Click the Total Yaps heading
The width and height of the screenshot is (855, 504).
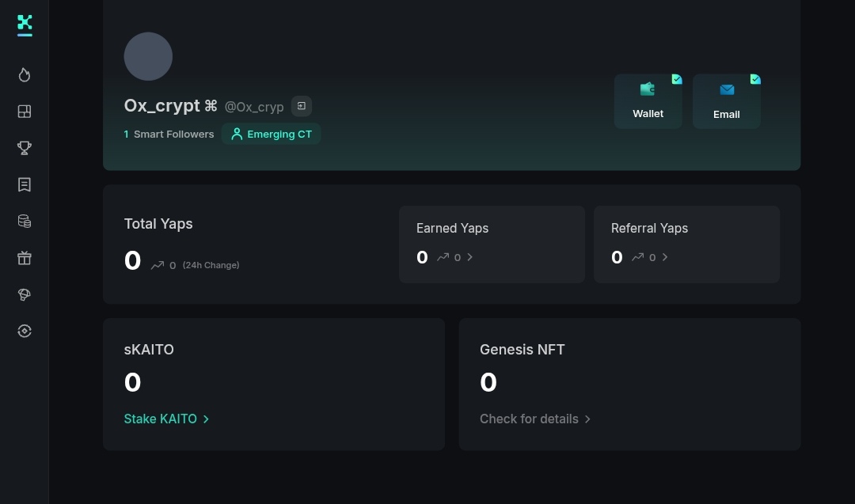[158, 224]
